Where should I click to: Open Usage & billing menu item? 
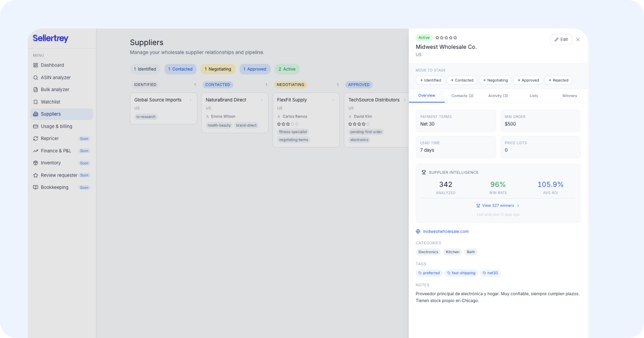click(62, 126)
